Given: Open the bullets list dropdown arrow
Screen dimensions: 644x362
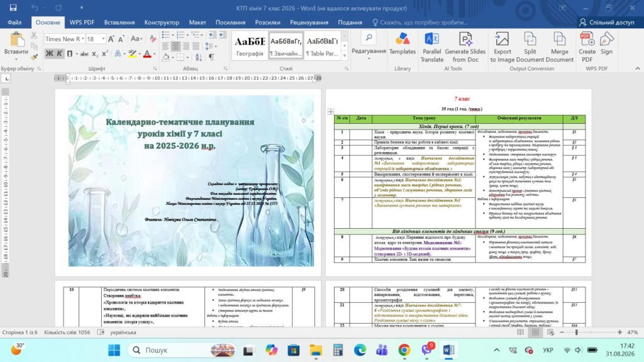Looking at the screenshot, I should 173,35.
